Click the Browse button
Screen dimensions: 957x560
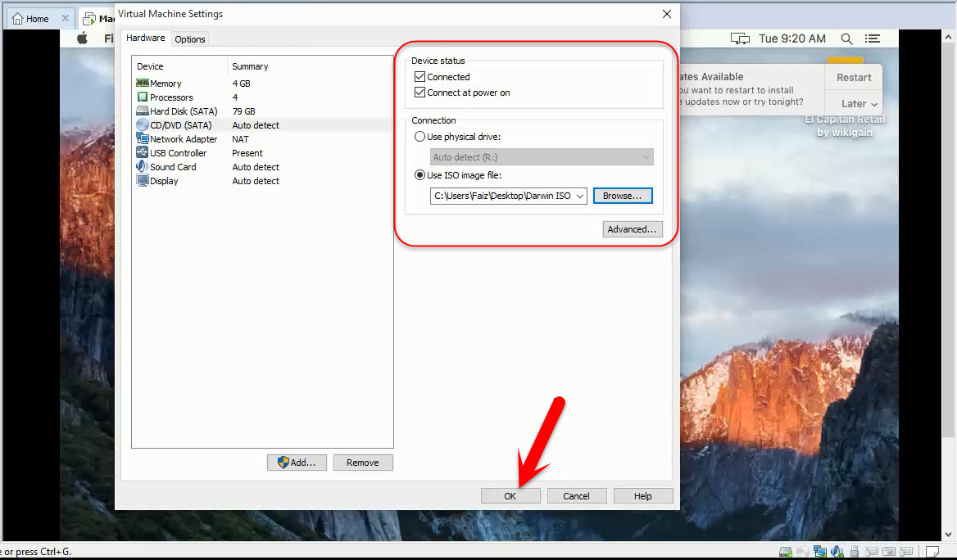(623, 196)
